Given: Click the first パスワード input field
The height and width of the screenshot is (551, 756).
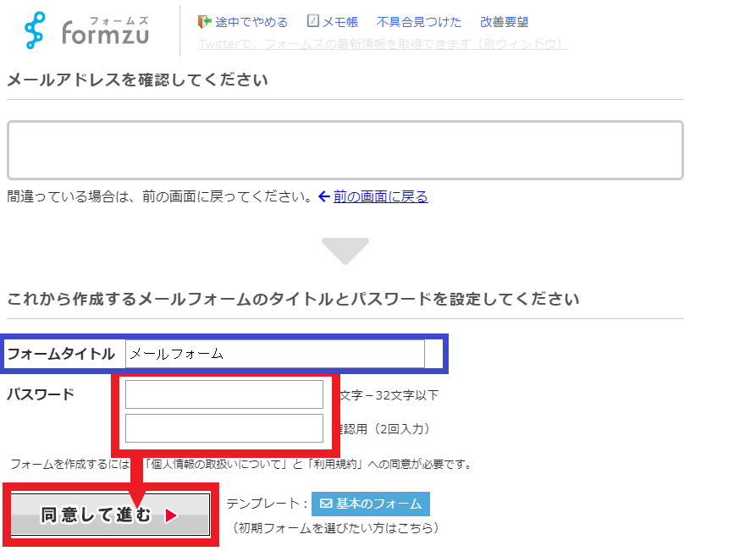Looking at the screenshot, I should [x=224, y=394].
